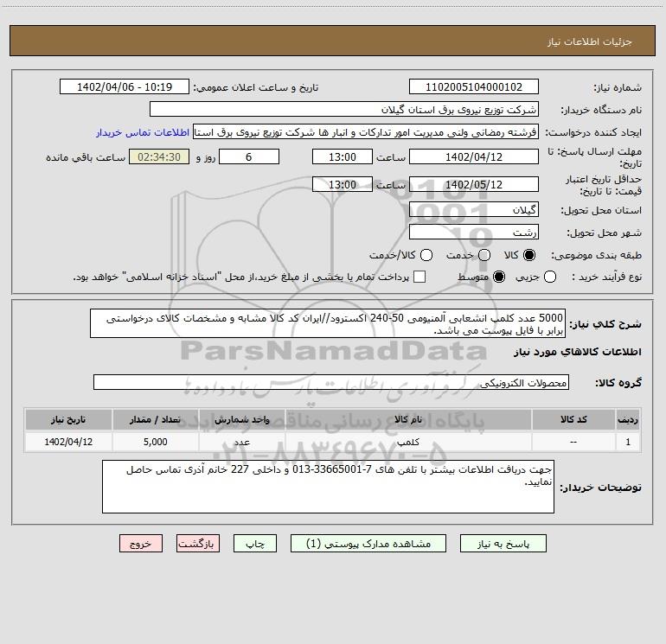Click the buyer notes text area
This screenshot has width=666, height=644.
[x=328, y=487]
